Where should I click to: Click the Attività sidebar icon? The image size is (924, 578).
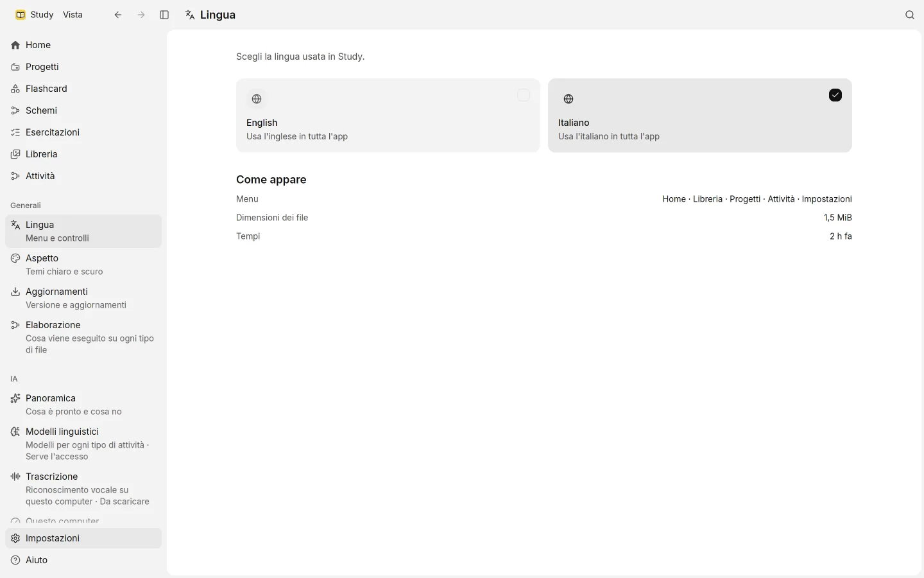tap(15, 176)
